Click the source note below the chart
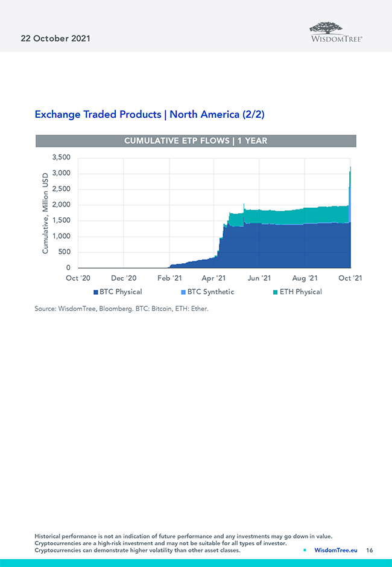Viewport: 392px width, 567px height. click(121, 309)
